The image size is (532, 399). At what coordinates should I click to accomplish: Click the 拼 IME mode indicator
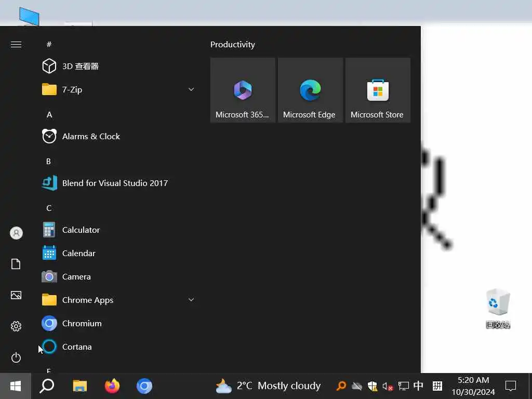[x=437, y=386]
